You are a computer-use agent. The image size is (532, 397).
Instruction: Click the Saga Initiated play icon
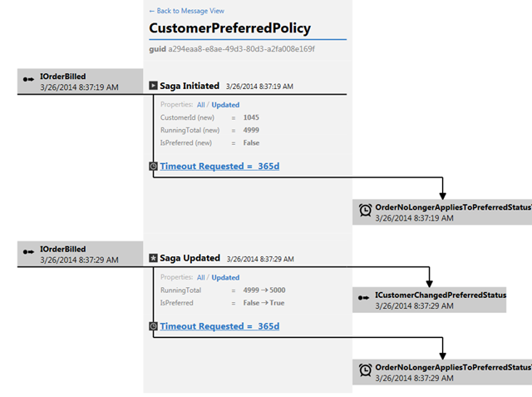tap(153, 86)
